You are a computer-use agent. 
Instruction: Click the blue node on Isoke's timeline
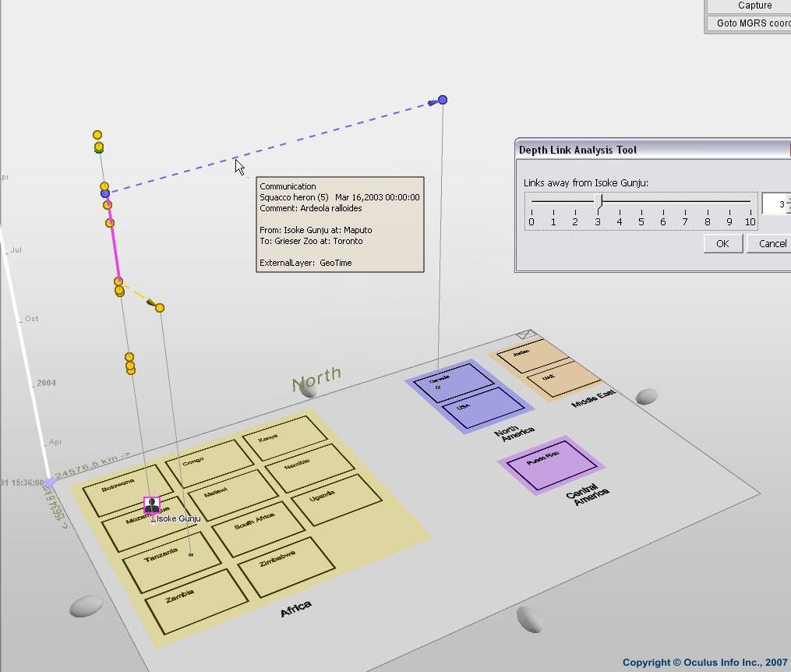pos(104,193)
